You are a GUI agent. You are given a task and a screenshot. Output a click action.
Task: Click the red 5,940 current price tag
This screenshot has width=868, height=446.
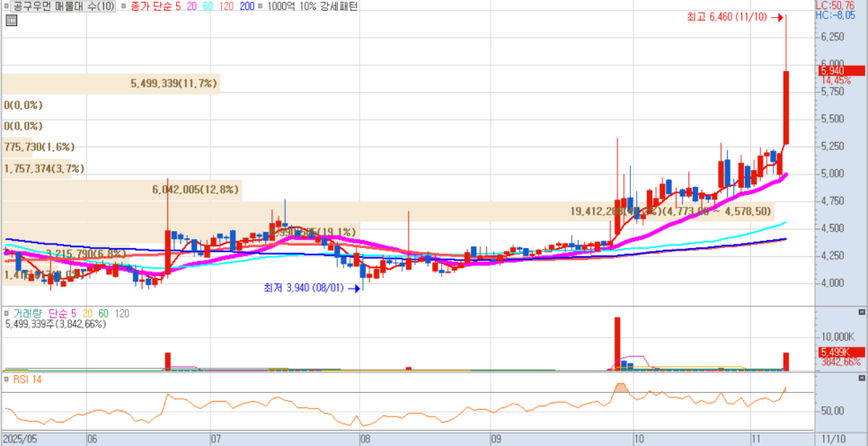pos(841,71)
